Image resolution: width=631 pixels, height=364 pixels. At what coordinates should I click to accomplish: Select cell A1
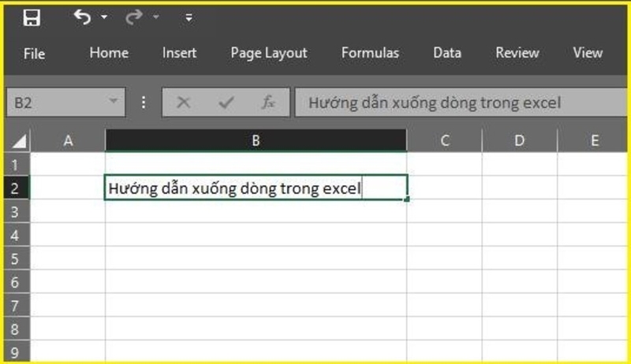[x=68, y=164]
